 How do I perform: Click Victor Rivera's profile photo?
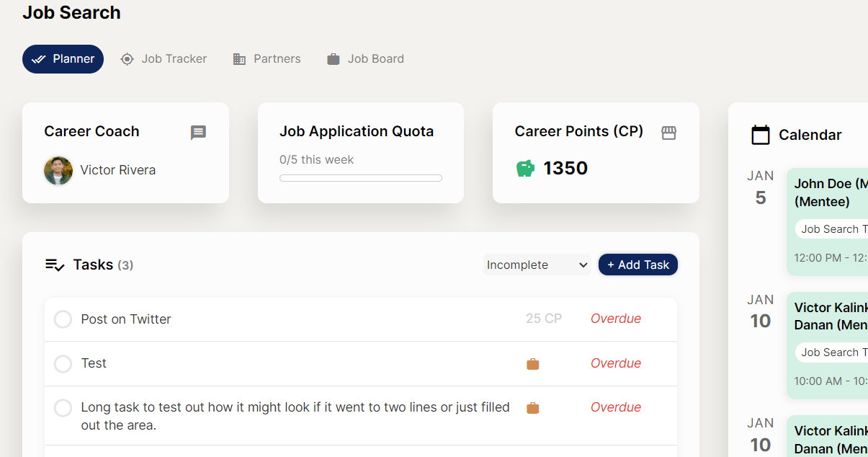pos(58,171)
